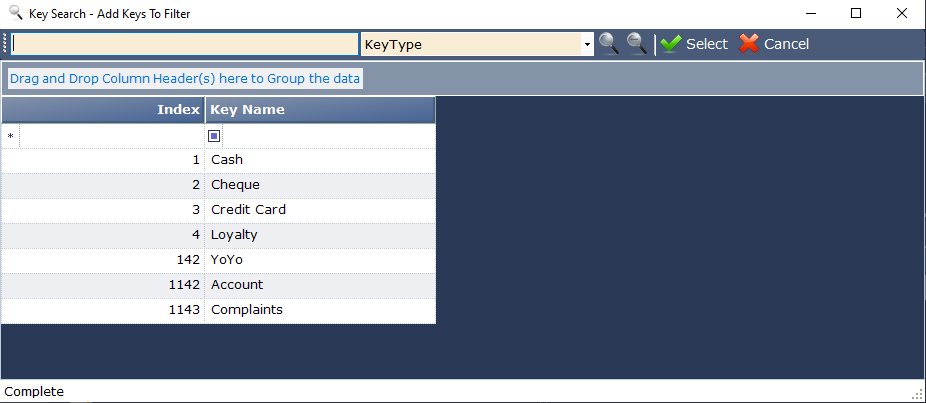Click the Key Search window title icon
The height and width of the screenshot is (403, 926).
[16, 12]
